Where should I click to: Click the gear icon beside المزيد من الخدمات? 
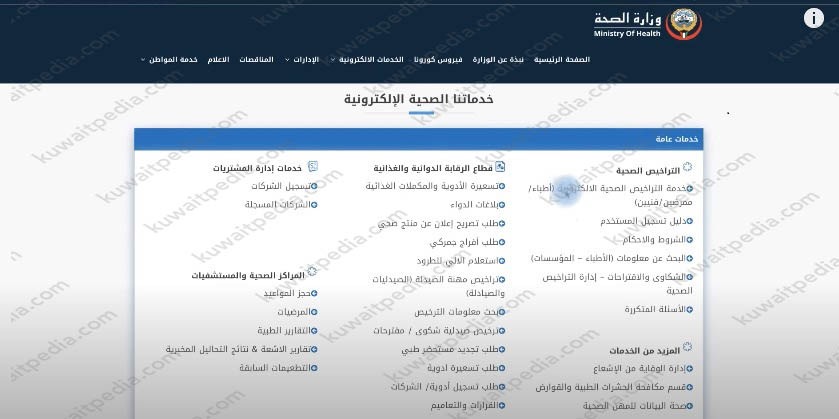(x=688, y=347)
